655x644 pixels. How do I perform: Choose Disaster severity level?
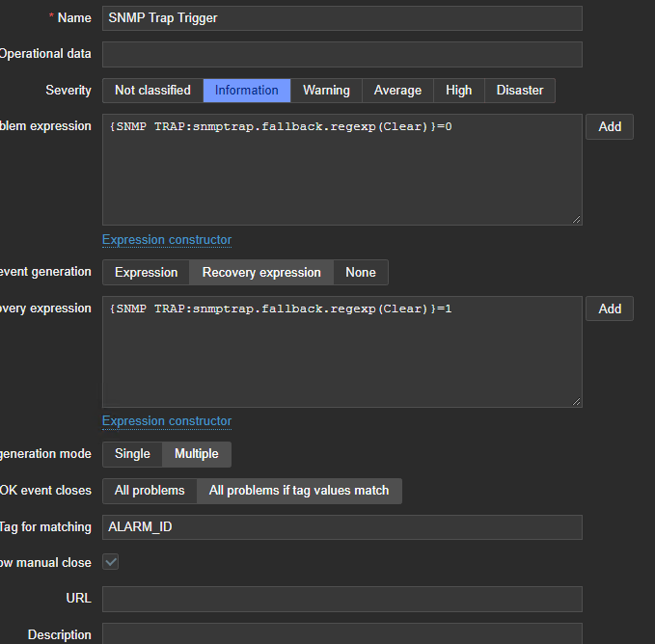(x=520, y=91)
